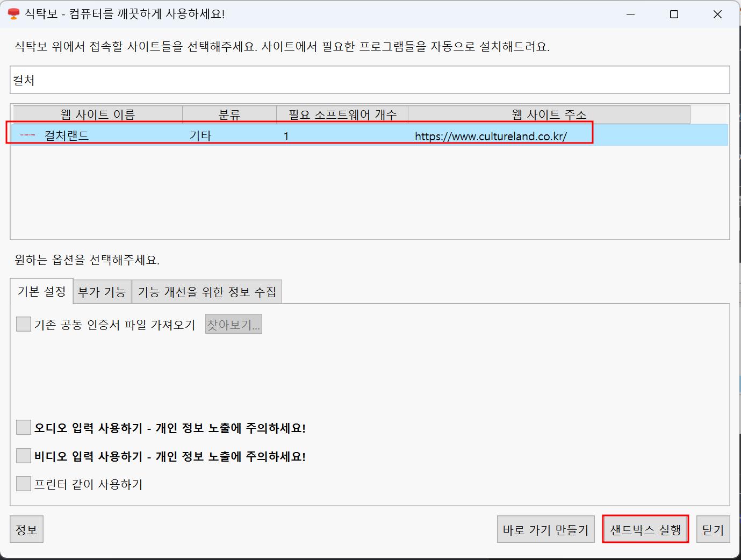Viewport: 741px width, 560px height.
Task: Close the 식탁보 window with X
Action: point(717,15)
